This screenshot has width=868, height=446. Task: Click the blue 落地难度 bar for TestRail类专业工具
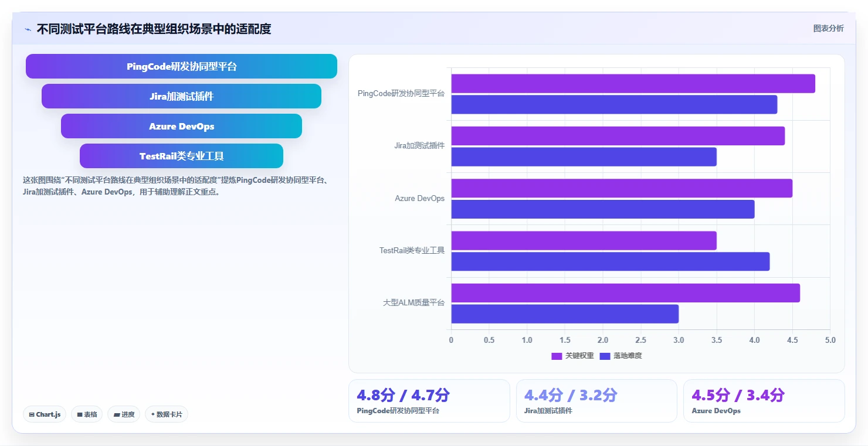click(610, 261)
